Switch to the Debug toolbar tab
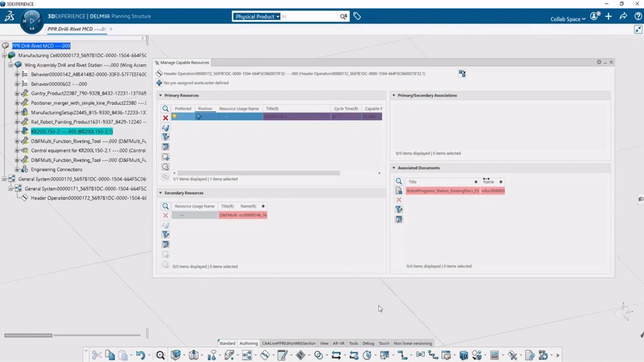644x362 pixels. click(368, 343)
